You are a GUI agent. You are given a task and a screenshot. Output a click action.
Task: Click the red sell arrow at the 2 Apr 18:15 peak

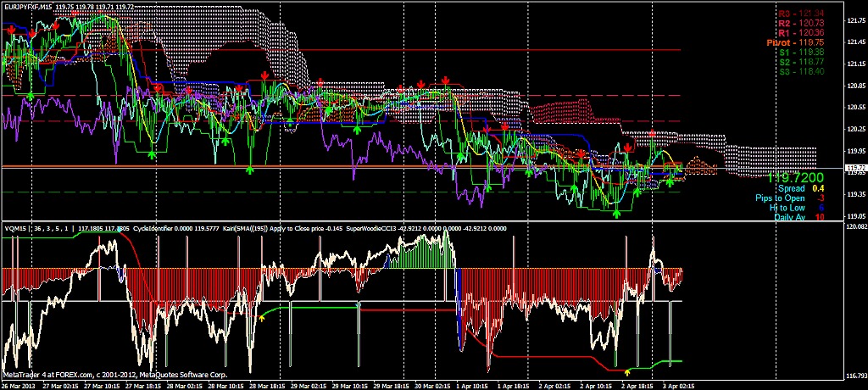(651, 135)
